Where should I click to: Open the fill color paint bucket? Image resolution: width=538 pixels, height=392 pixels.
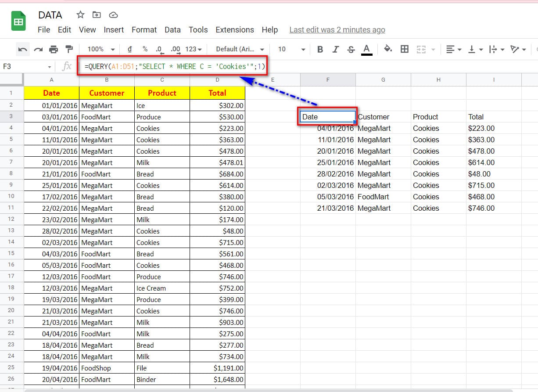click(388, 49)
